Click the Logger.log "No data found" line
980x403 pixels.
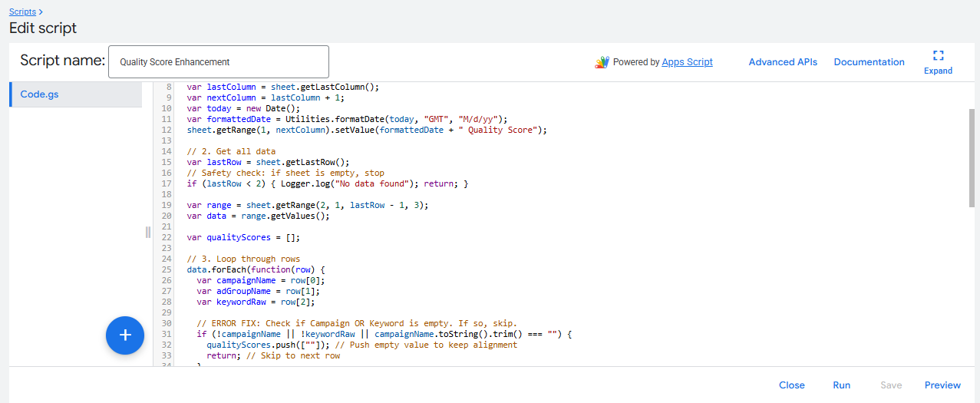(x=327, y=184)
